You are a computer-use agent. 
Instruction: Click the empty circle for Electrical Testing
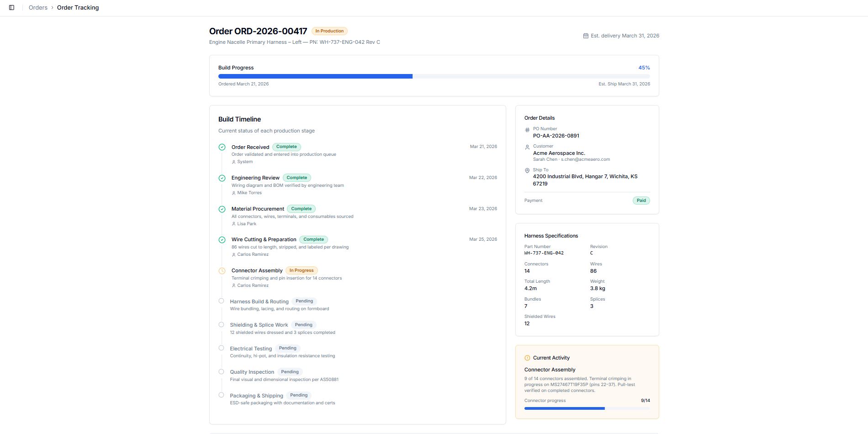[221, 348]
